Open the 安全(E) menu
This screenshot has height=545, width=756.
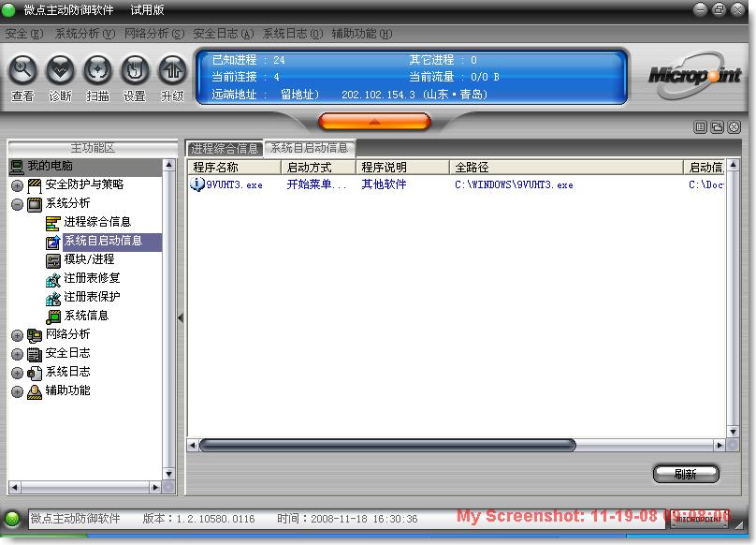point(24,34)
